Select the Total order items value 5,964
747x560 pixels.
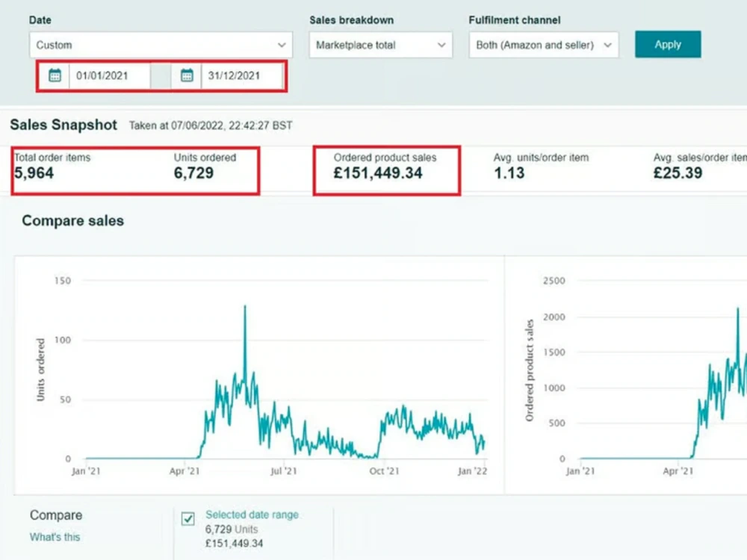(34, 173)
